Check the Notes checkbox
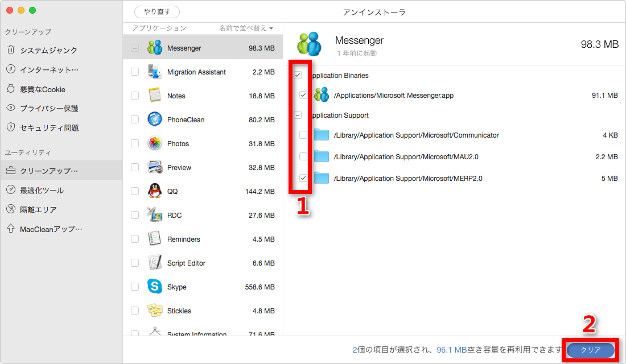This screenshot has height=364, width=626. tap(135, 96)
